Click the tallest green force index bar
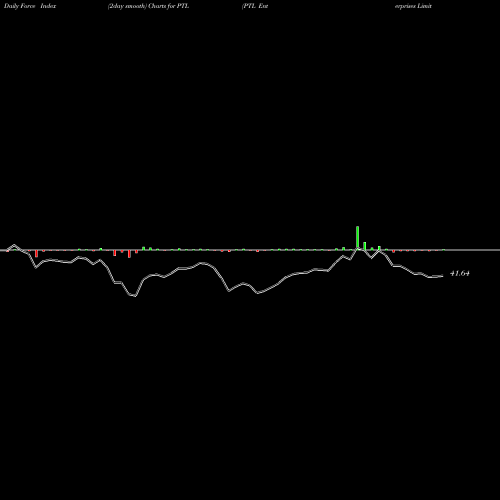Screen dimensions: 500x500 coord(358,237)
